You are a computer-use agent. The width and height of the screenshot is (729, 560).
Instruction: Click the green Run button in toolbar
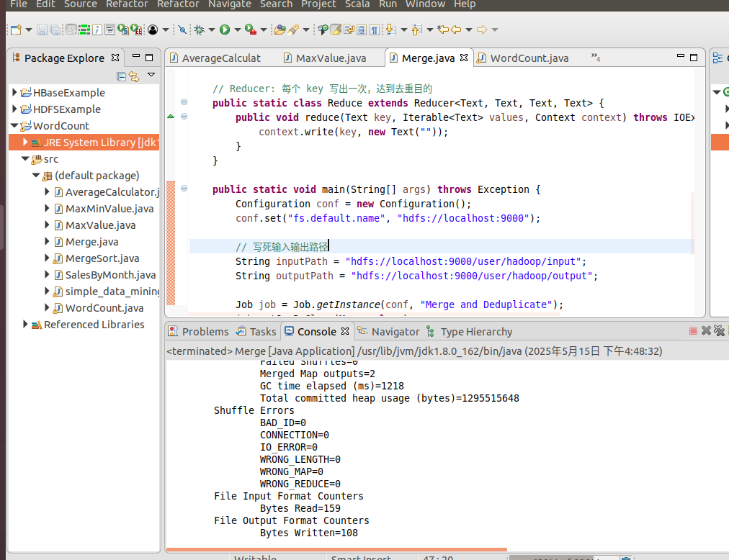click(225, 30)
